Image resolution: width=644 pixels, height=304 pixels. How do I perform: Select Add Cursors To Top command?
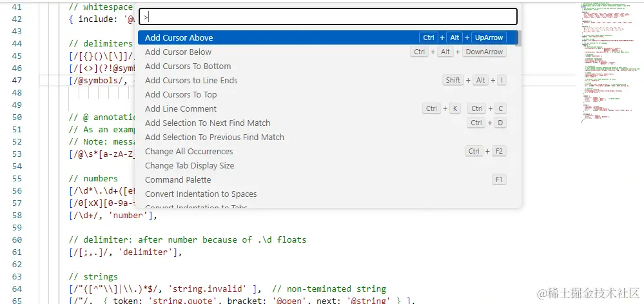pyautogui.click(x=181, y=95)
